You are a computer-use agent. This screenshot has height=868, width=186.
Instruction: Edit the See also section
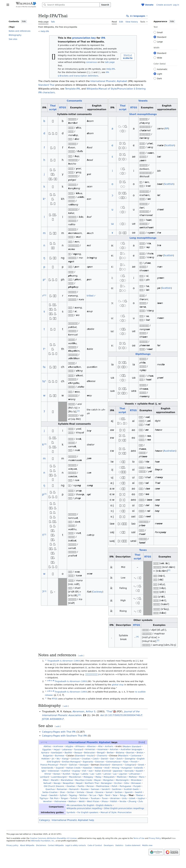click(x=58, y=726)
